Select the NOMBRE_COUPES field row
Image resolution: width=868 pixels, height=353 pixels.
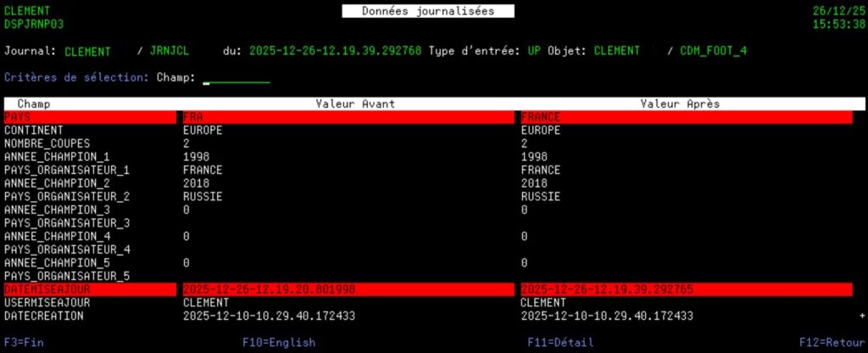coord(47,144)
